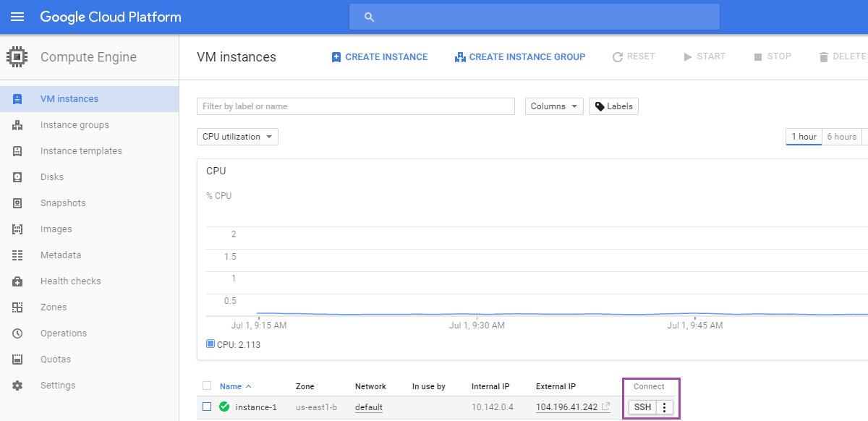Click the Images sidebar icon
Screen dimensions: 868x421
(x=17, y=229)
